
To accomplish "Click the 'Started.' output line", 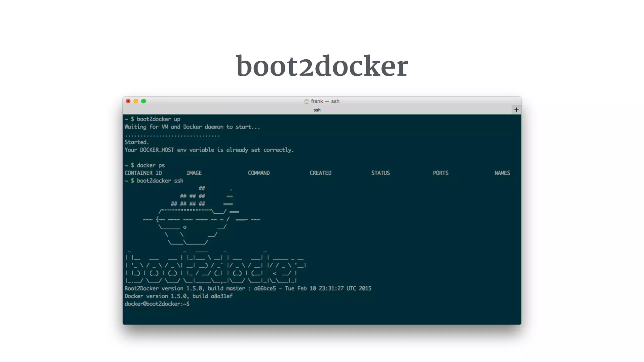I will [136, 142].
